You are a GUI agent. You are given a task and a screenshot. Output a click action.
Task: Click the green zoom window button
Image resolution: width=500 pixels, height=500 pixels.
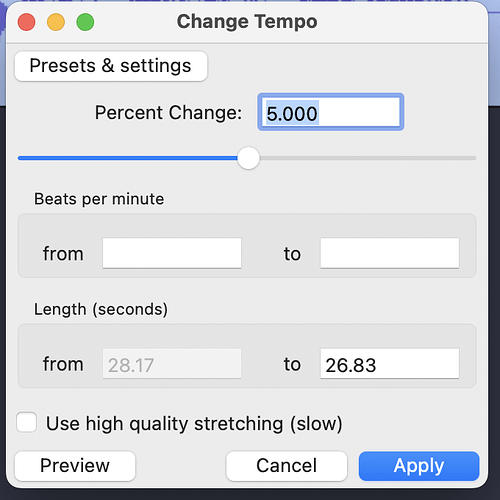point(85,22)
